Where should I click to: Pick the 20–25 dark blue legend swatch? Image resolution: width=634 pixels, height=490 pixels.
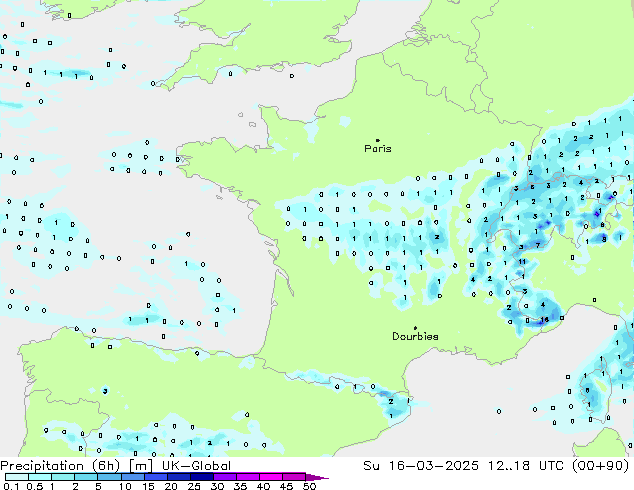178,477
